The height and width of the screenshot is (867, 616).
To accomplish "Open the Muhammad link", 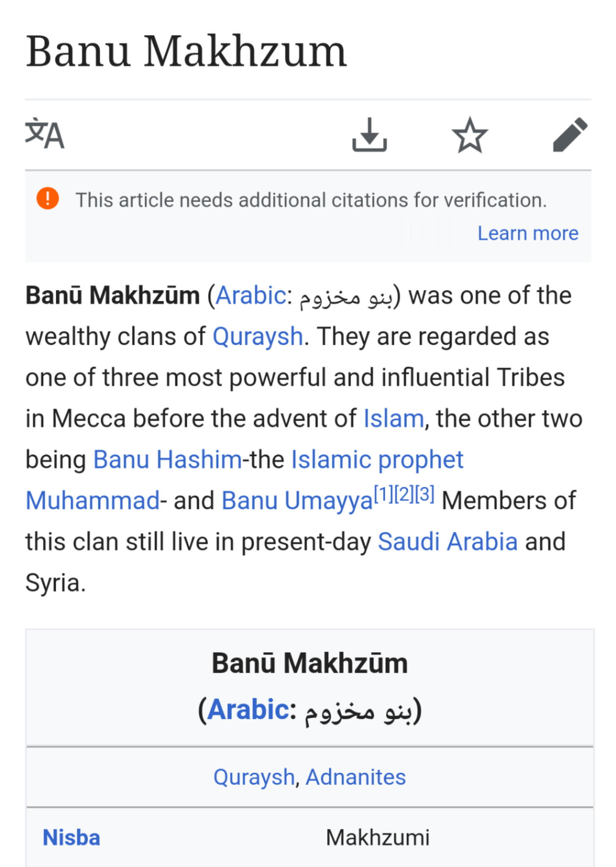I will 93,500.
